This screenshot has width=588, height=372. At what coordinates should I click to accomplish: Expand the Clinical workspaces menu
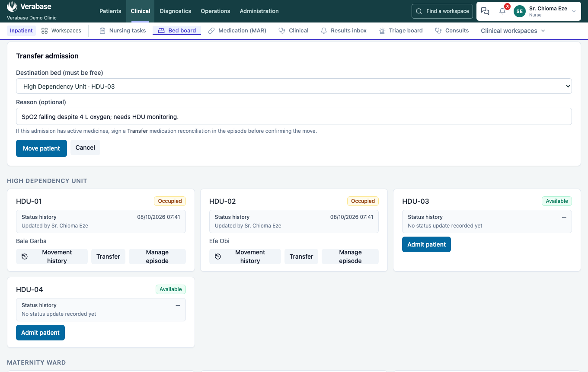[513, 31]
